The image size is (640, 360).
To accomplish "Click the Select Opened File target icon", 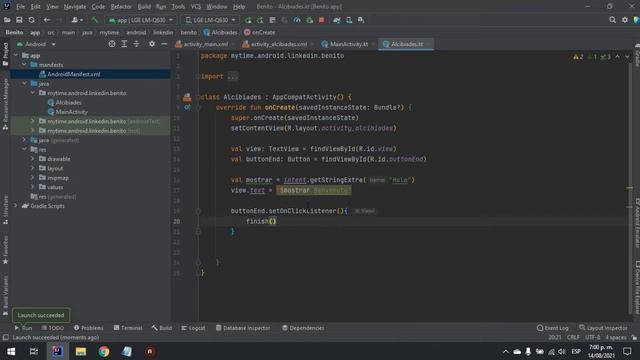I will click(x=112, y=44).
